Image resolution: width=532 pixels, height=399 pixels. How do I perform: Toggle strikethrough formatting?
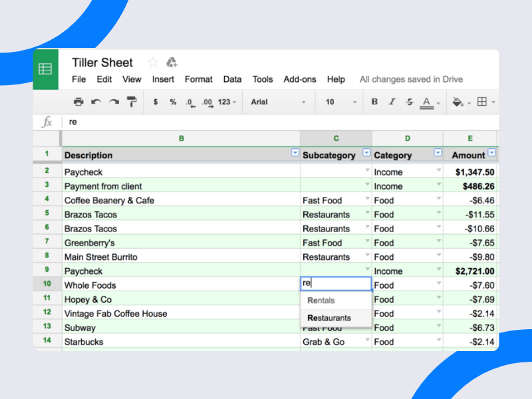pos(410,102)
